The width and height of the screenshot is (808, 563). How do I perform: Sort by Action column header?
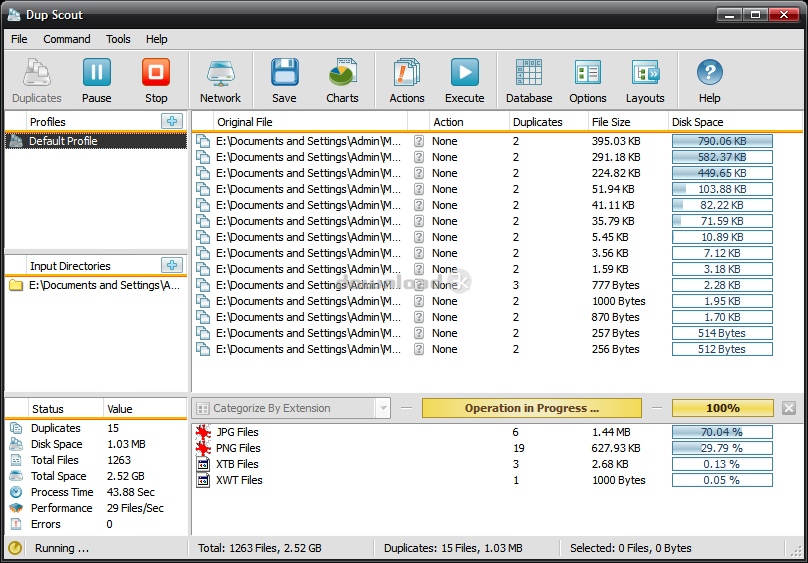[x=469, y=122]
